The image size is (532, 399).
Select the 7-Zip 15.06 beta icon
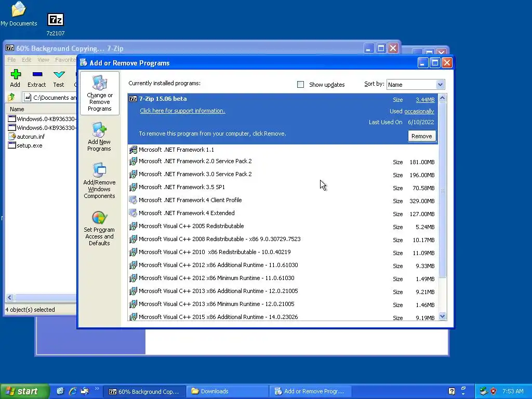click(133, 99)
